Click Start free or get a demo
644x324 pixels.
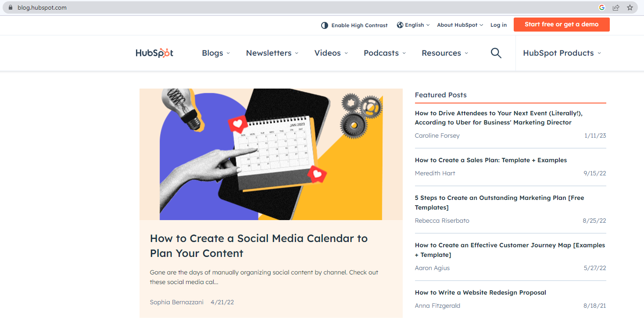(562, 25)
